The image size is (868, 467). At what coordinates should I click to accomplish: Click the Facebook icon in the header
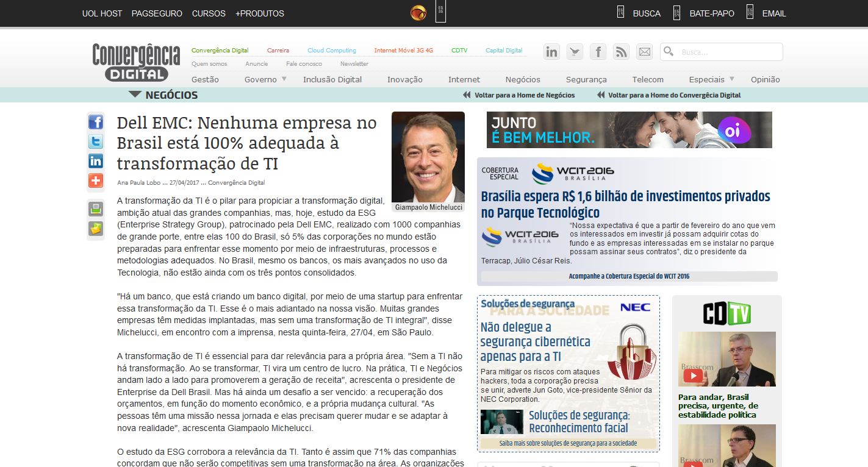pos(598,52)
